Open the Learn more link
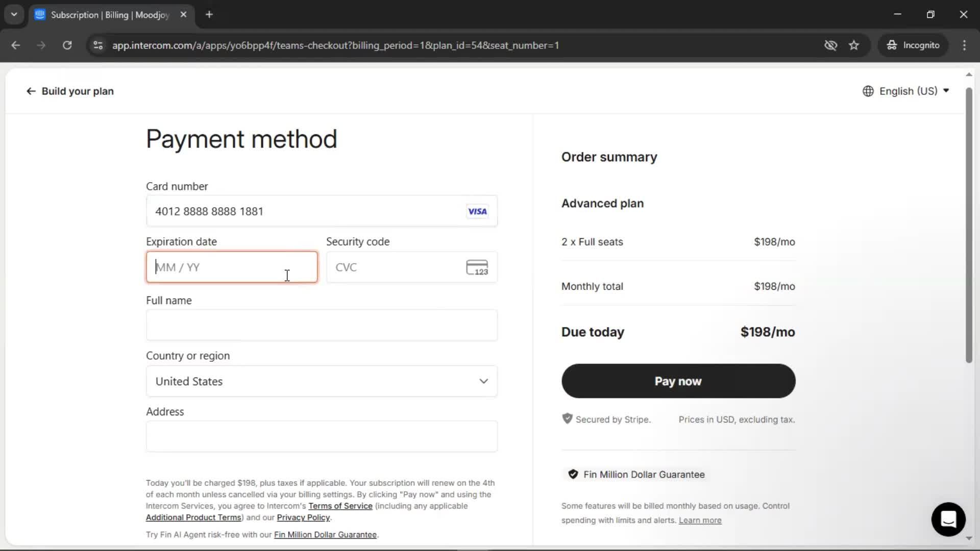980x551 pixels. [700, 520]
